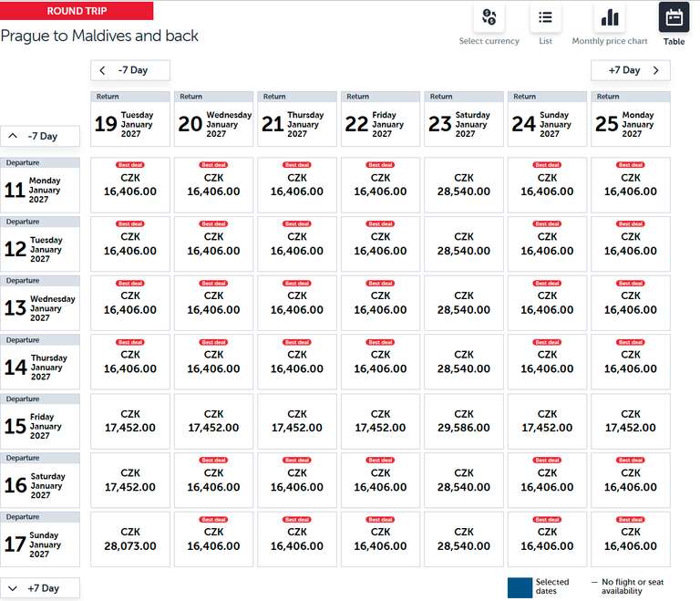Choose fare departing 16 Jan returning 19 Jan
Image resolution: width=700 pixels, height=601 pixels.
pyautogui.click(x=130, y=481)
